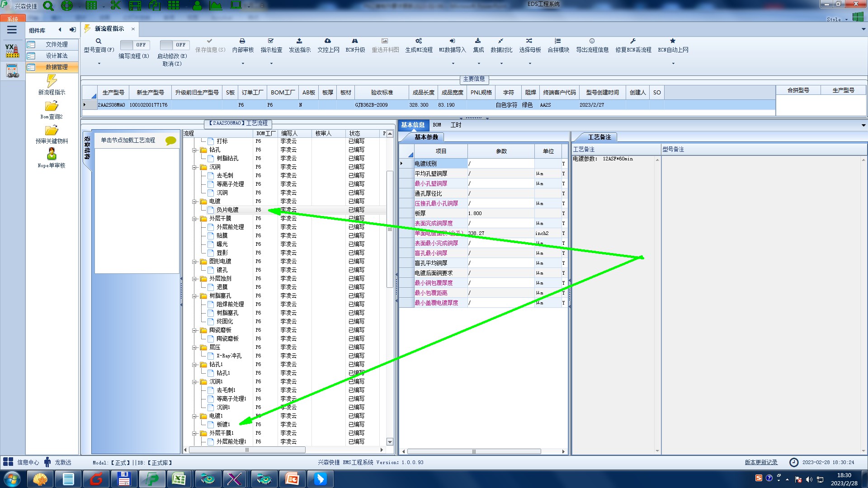
Task: Click the 内部审核 printer icon
Action: click(x=242, y=41)
